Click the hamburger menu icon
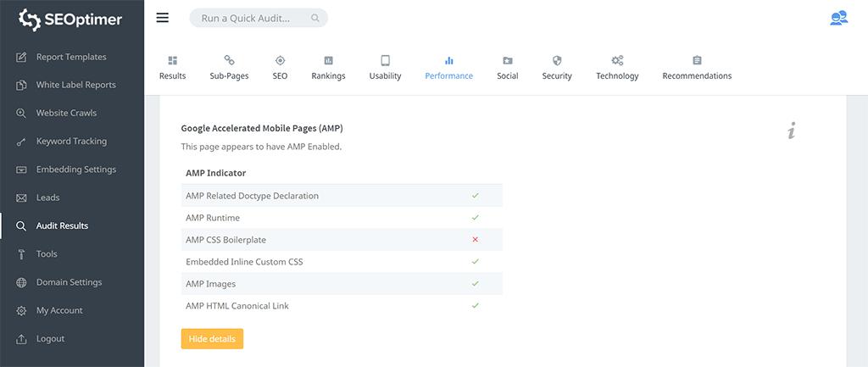Viewport: 868px width, 367px height. pos(163,18)
